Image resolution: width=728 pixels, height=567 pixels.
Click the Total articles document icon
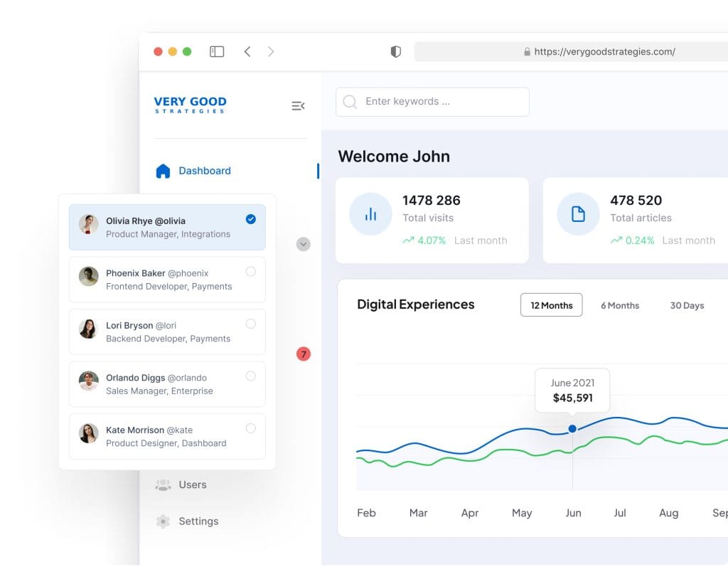coord(578,214)
